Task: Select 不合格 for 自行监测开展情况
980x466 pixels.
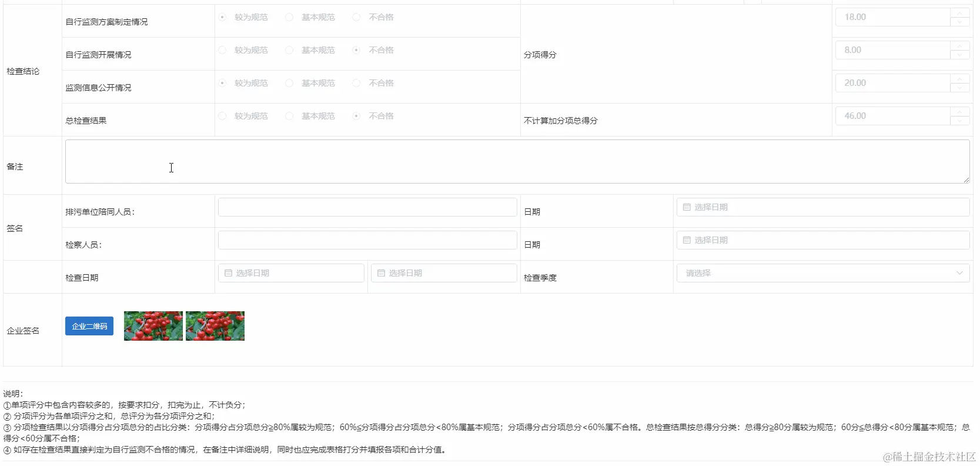Action: (356, 50)
